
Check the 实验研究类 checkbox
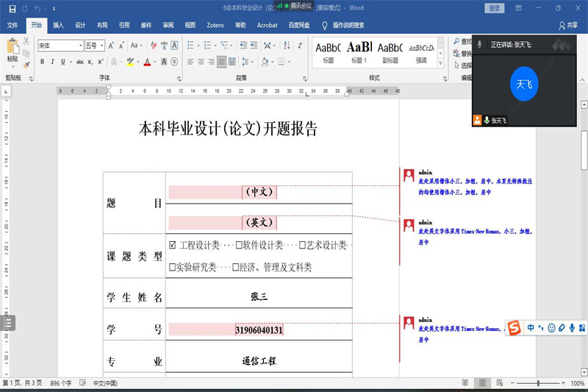click(x=172, y=267)
